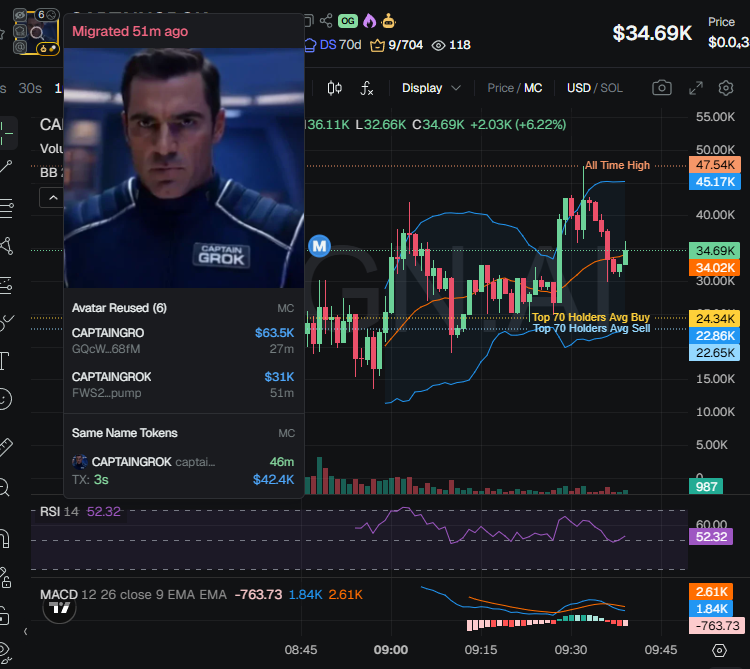Screen dimensions: 750x669
Task: Select the 30s timeframe
Action: point(30,88)
